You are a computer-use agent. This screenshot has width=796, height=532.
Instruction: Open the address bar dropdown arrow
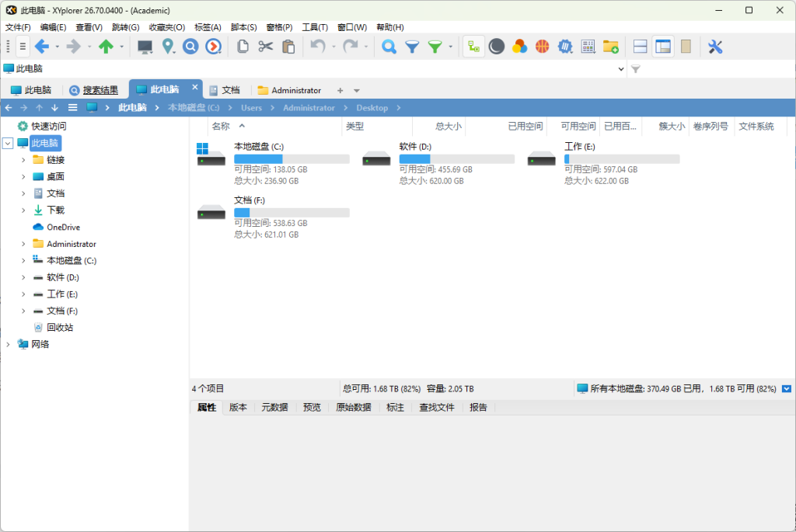(x=620, y=69)
